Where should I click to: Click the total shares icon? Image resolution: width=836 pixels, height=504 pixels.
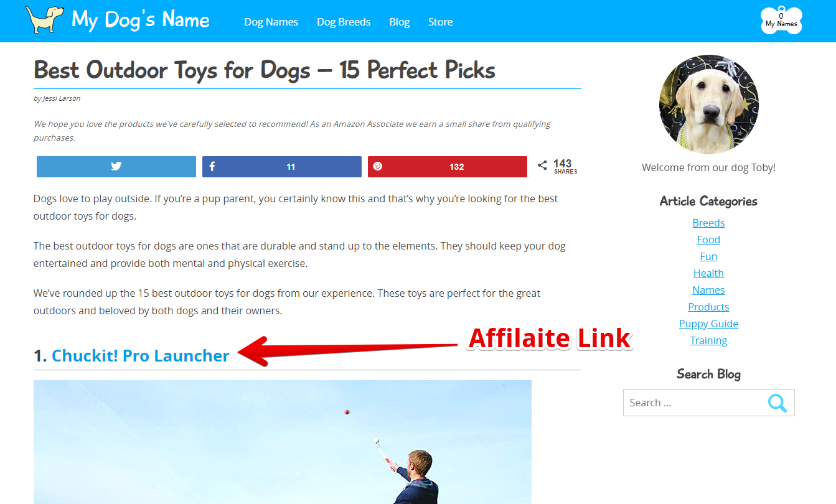[x=542, y=166]
